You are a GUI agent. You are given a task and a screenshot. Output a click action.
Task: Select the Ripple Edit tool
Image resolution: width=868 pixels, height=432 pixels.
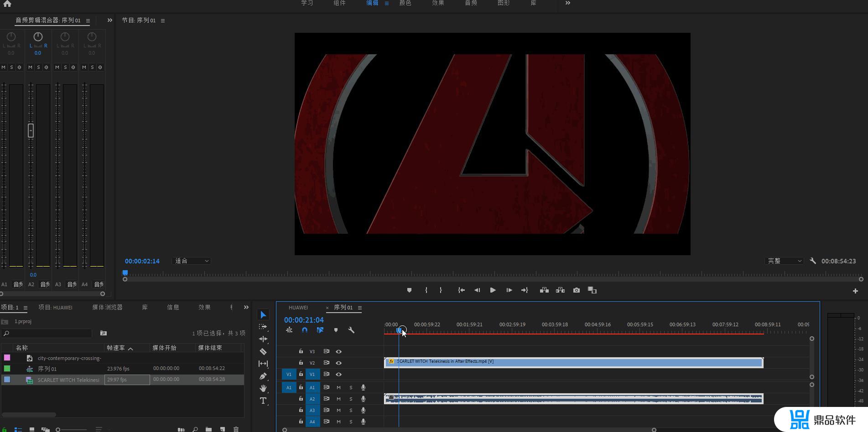[263, 339]
